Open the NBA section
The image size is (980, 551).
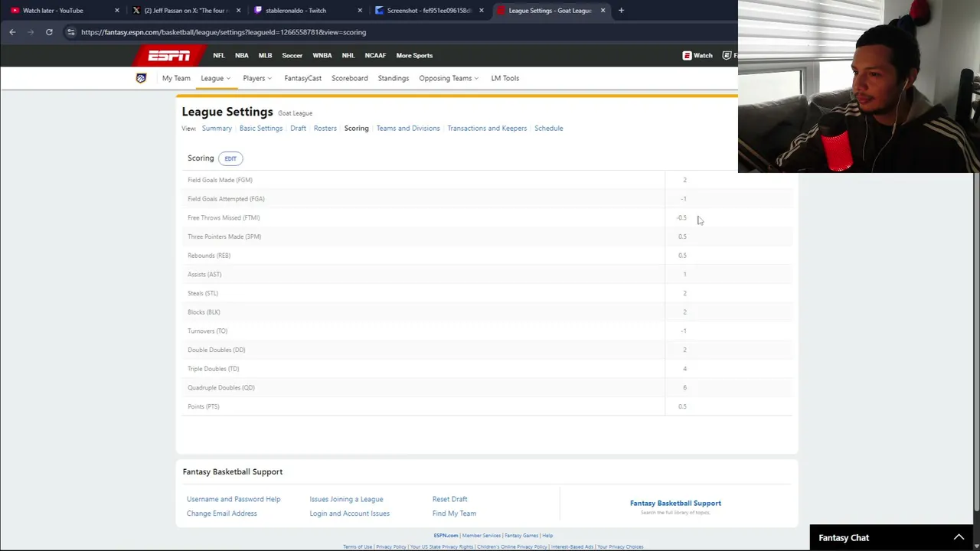tap(242, 55)
